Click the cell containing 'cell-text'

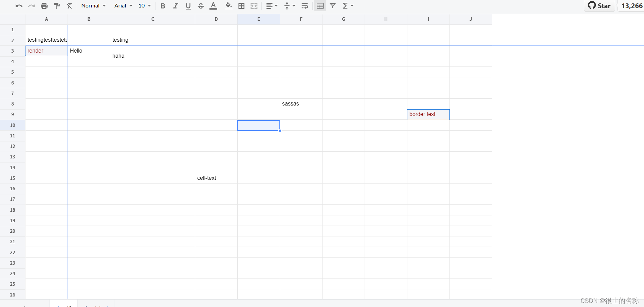[x=216, y=178]
